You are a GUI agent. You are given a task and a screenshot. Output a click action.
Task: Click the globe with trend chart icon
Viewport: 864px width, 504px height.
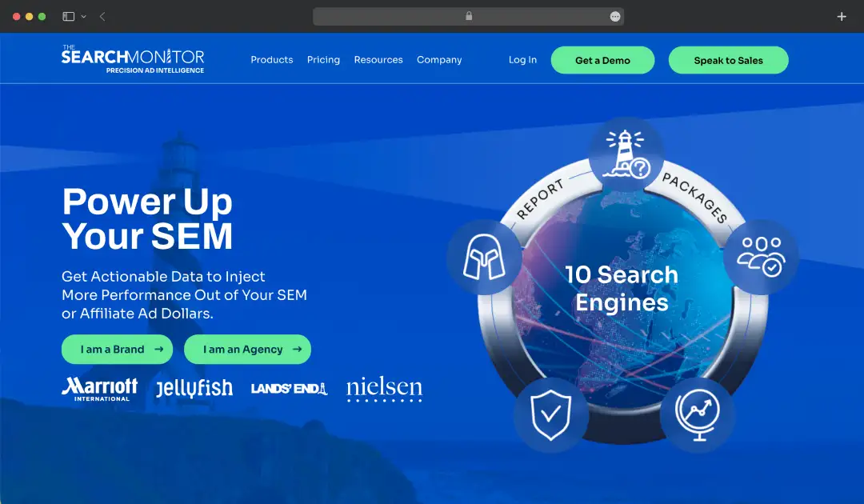pos(697,416)
